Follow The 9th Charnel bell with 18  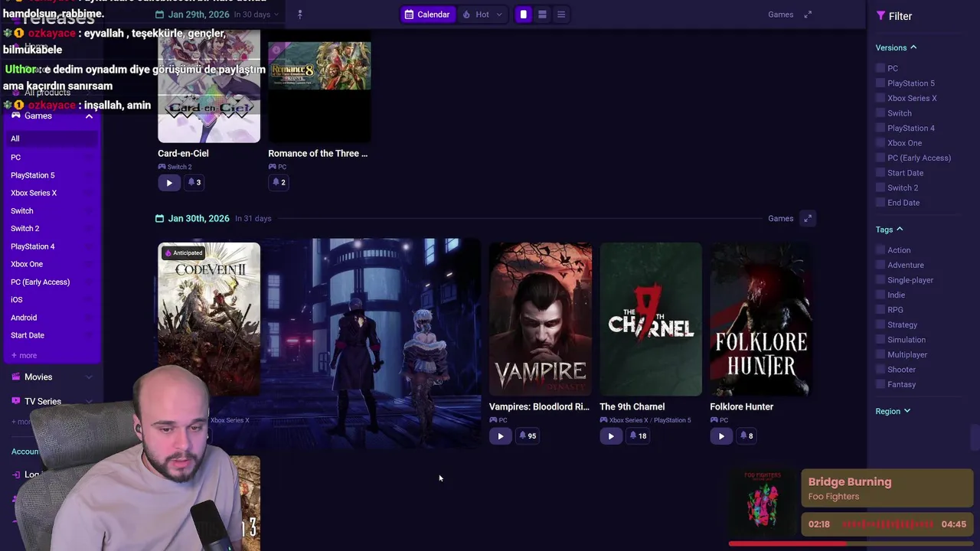[x=638, y=436]
